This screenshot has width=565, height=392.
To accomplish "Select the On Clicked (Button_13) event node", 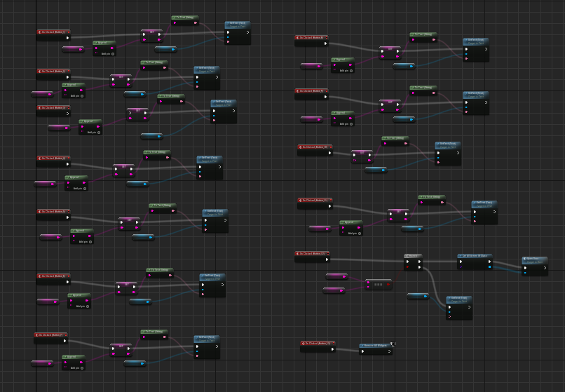I will click(318, 346).
